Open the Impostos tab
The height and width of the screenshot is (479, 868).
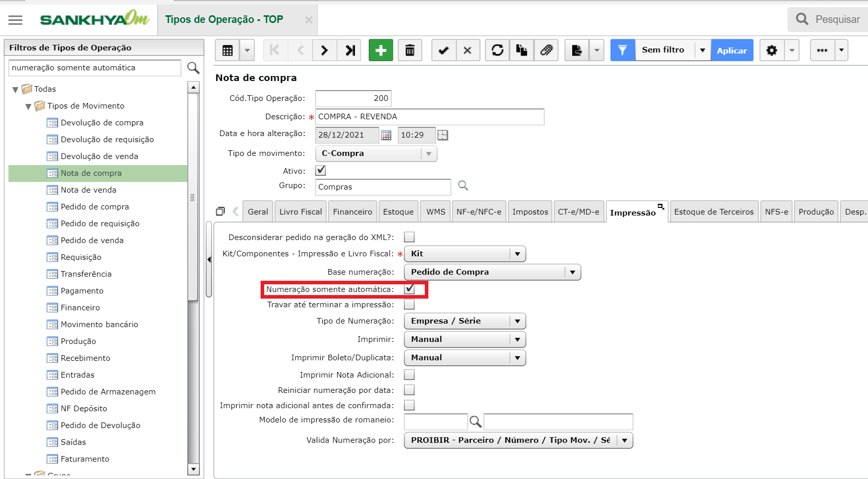pos(529,211)
